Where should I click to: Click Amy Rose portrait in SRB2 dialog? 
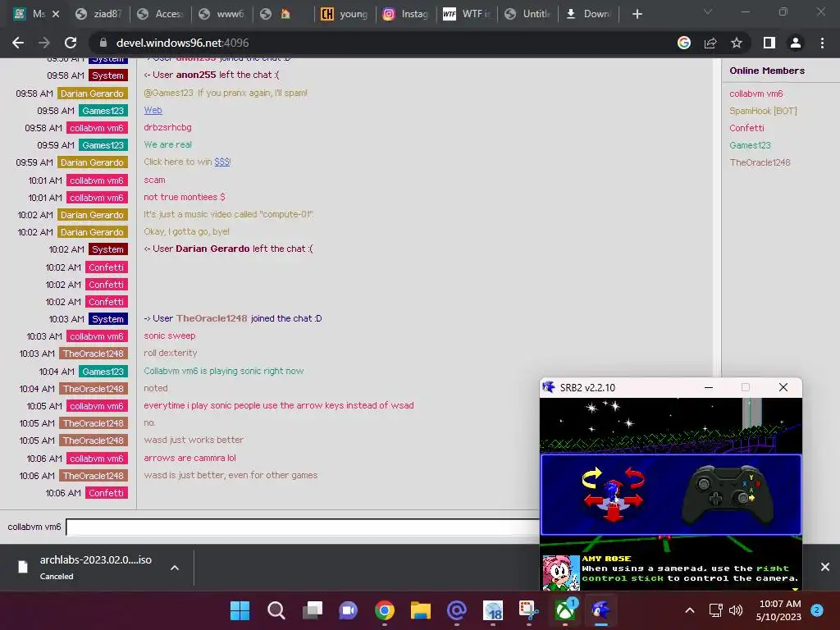[561, 572]
